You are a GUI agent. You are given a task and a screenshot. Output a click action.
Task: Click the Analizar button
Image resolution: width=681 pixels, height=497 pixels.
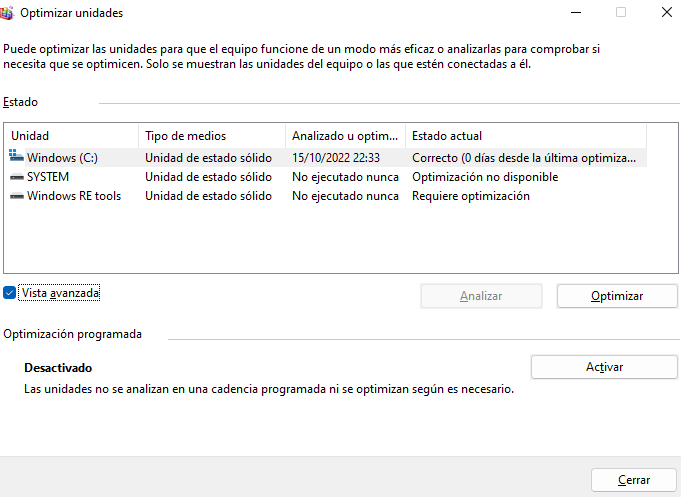click(x=481, y=296)
